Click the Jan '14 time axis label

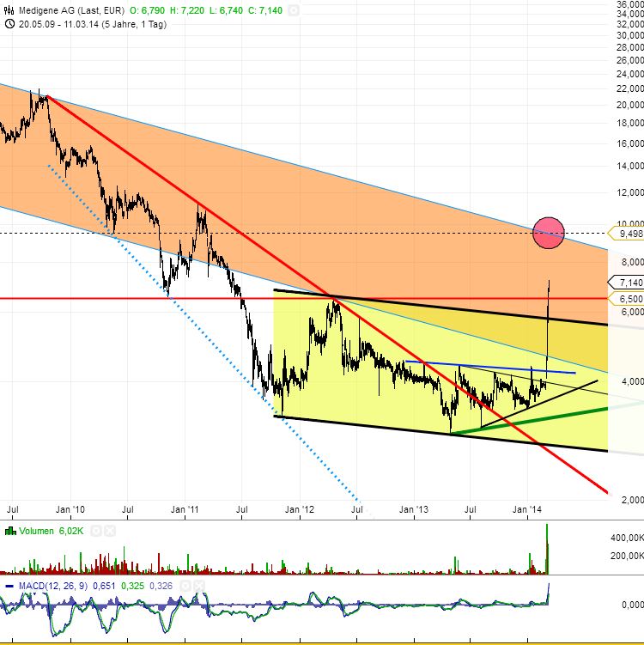[x=527, y=509]
